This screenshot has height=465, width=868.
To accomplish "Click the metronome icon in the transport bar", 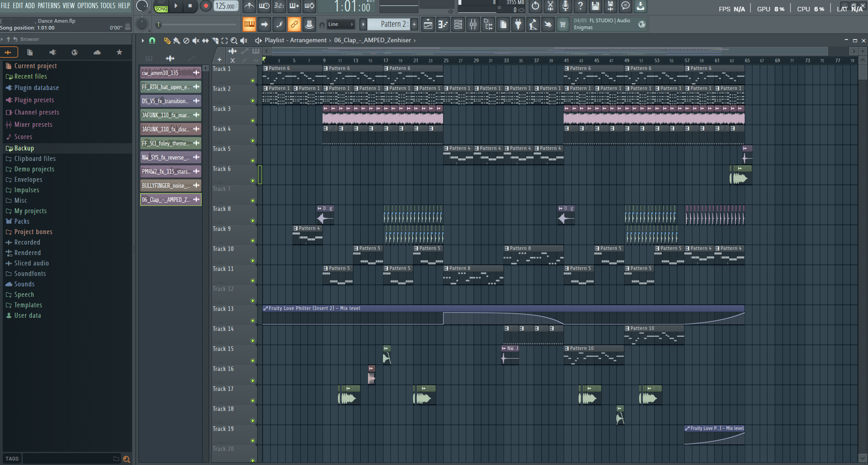I will pyautogui.click(x=249, y=6).
